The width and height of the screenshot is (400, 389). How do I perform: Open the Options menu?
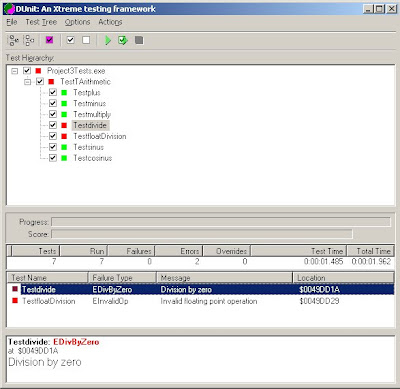[77, 22]
